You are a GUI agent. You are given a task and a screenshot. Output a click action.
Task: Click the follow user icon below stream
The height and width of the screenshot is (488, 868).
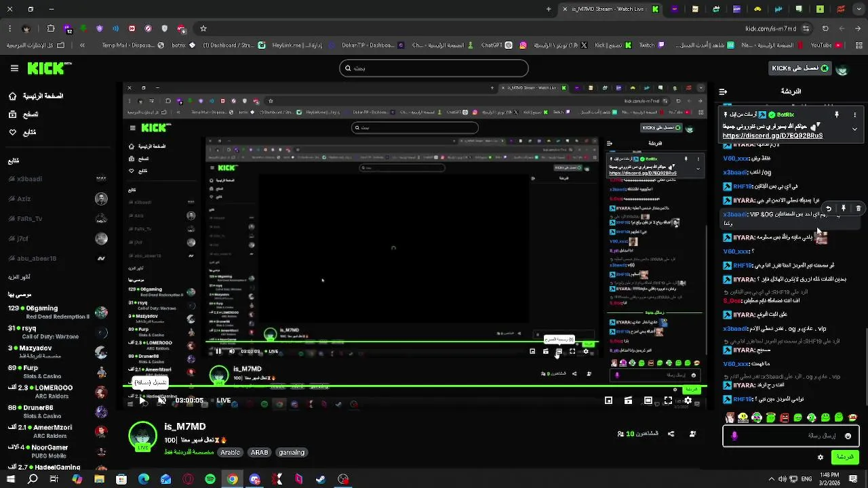[692, 434]
